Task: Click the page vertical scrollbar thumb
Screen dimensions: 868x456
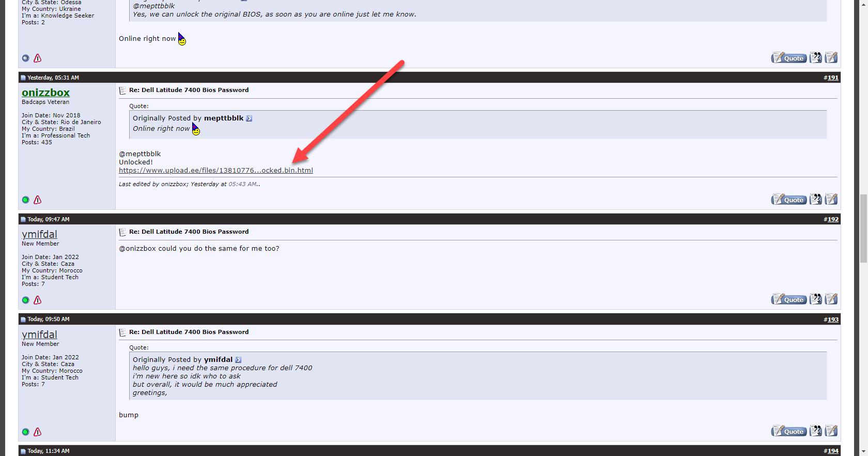Action: pos(863,229)
